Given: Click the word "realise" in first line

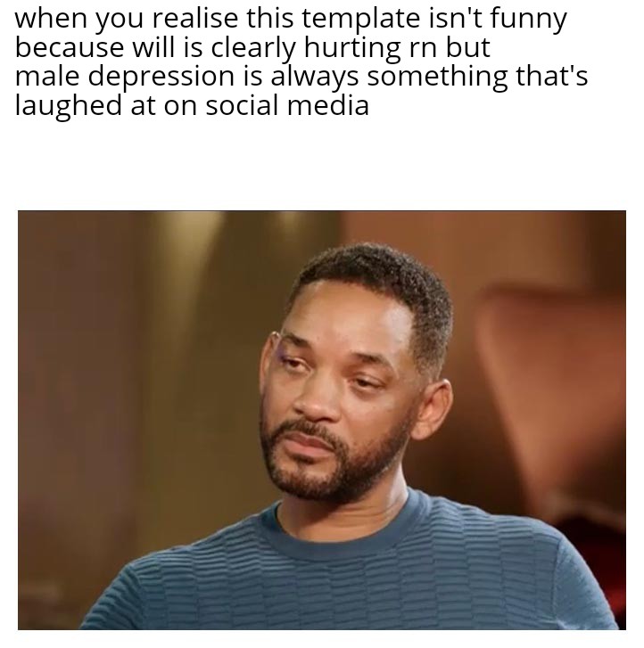Looking at the screenshot, I should point(195,18).
